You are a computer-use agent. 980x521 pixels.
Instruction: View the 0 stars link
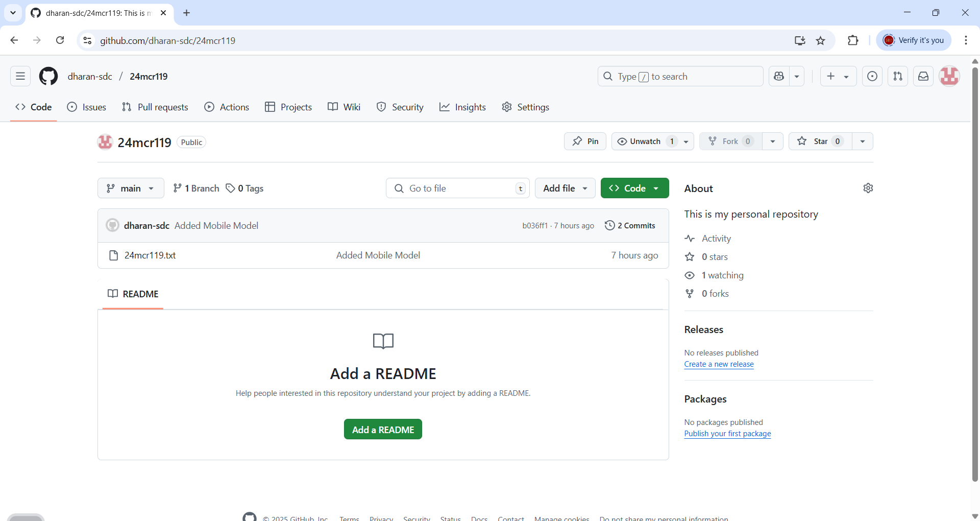pos(714,257)
